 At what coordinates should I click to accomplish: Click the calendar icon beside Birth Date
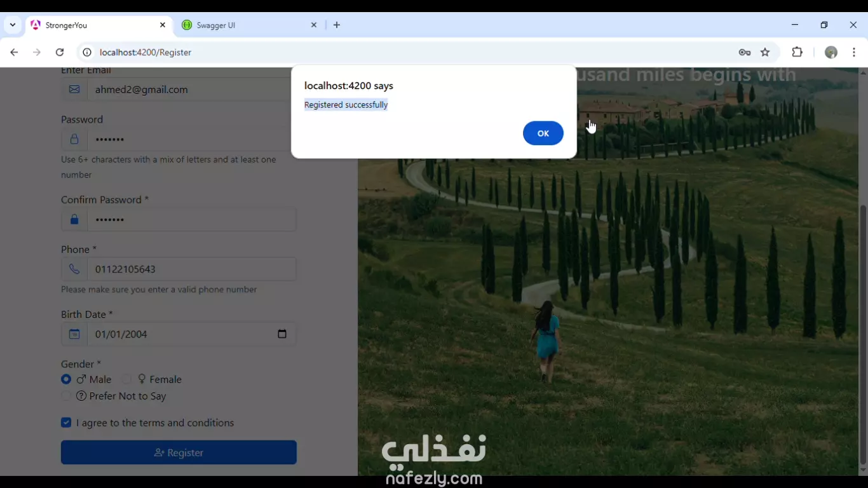tap(74, 334)
